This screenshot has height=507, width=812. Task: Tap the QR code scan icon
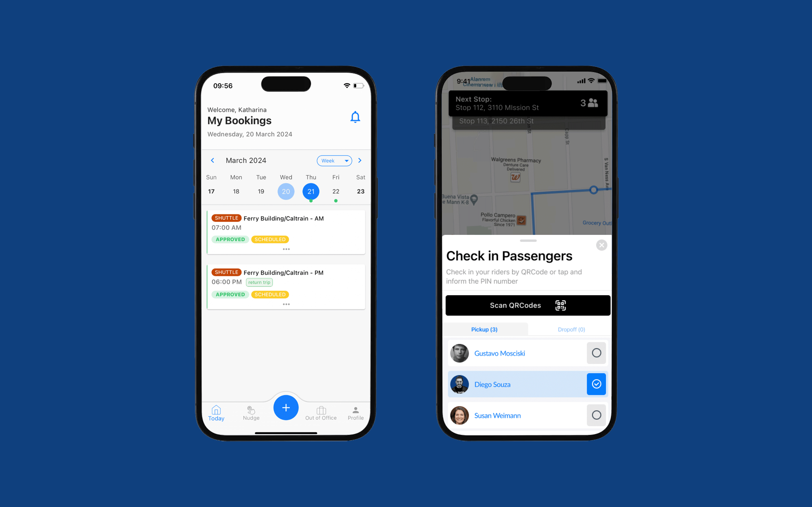tap(559, 305)
